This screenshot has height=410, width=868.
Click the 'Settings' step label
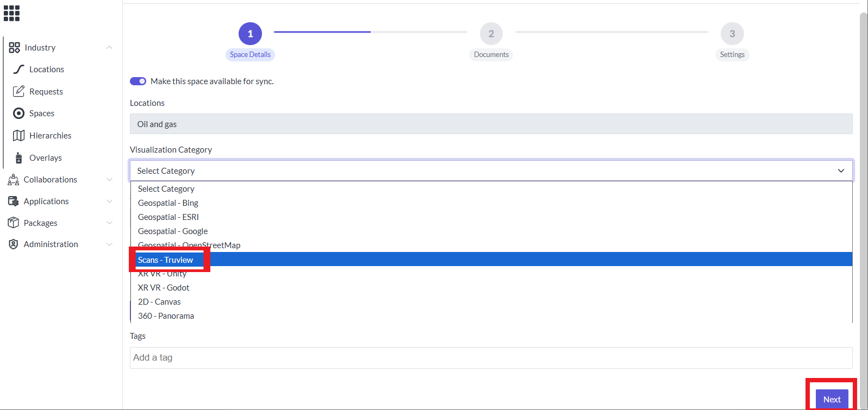(x=732, y=55)
